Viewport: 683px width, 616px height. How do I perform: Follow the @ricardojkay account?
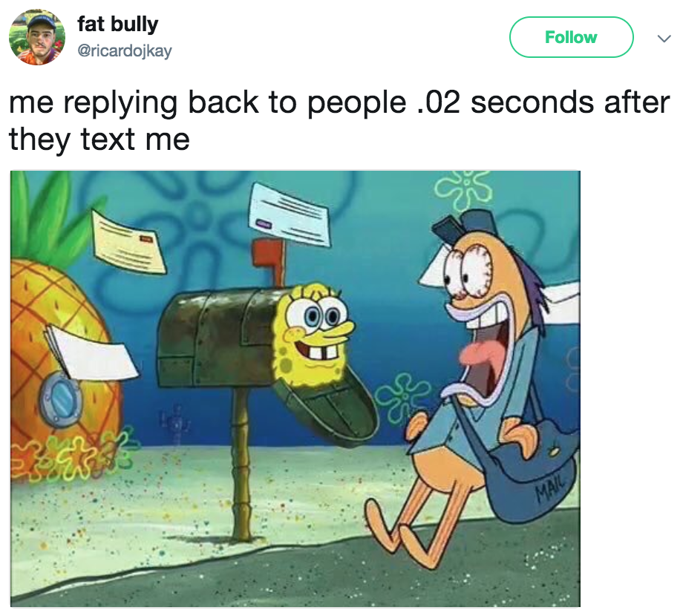pos(571,37)
